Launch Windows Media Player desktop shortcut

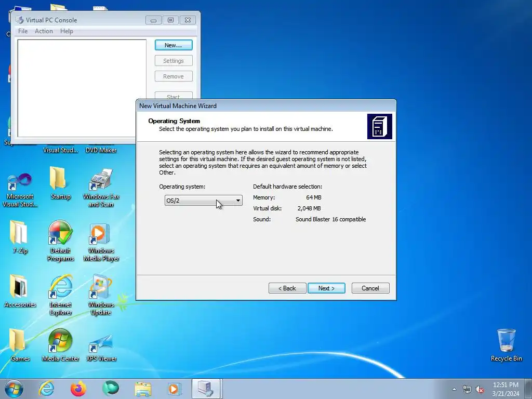pos(101,243)
